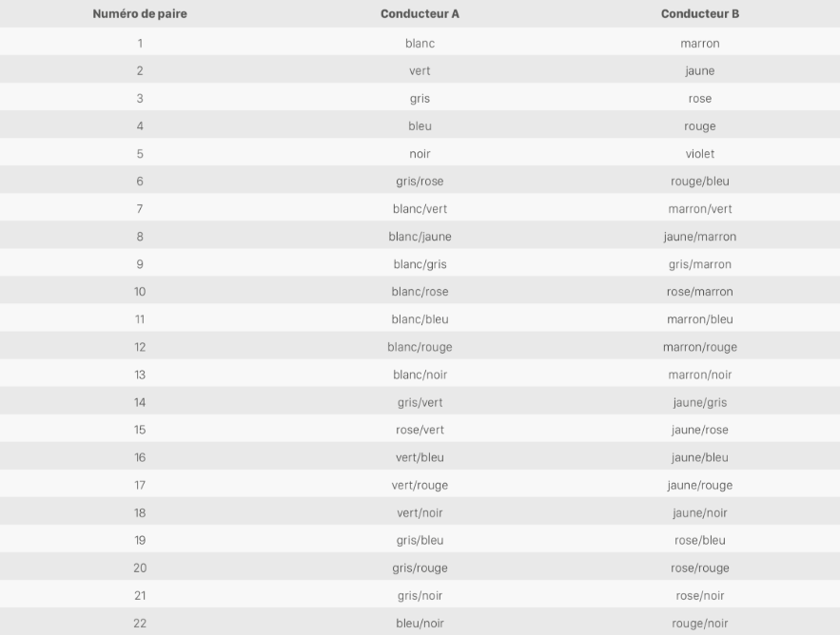Viewport: 840px width, 635px height.
Task: Select the "marron/rouge" cell in row 12
Action: pos(699,346)
